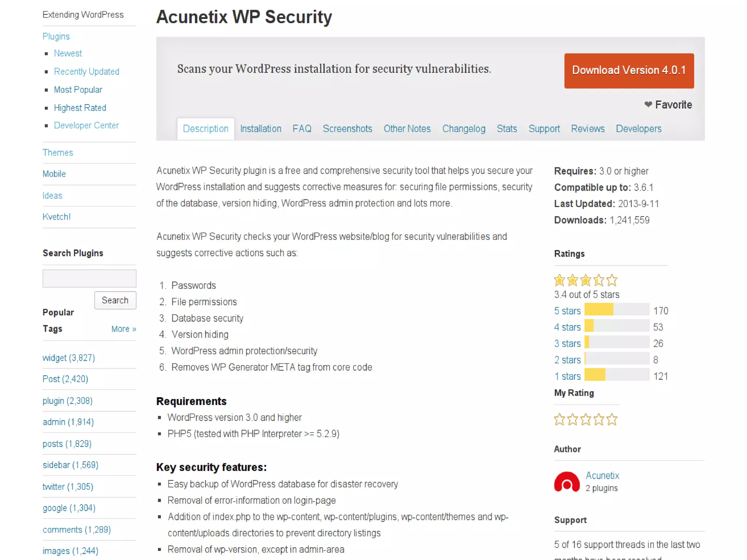
Task: Select the third star in My Rating
Action: (585, 420)
